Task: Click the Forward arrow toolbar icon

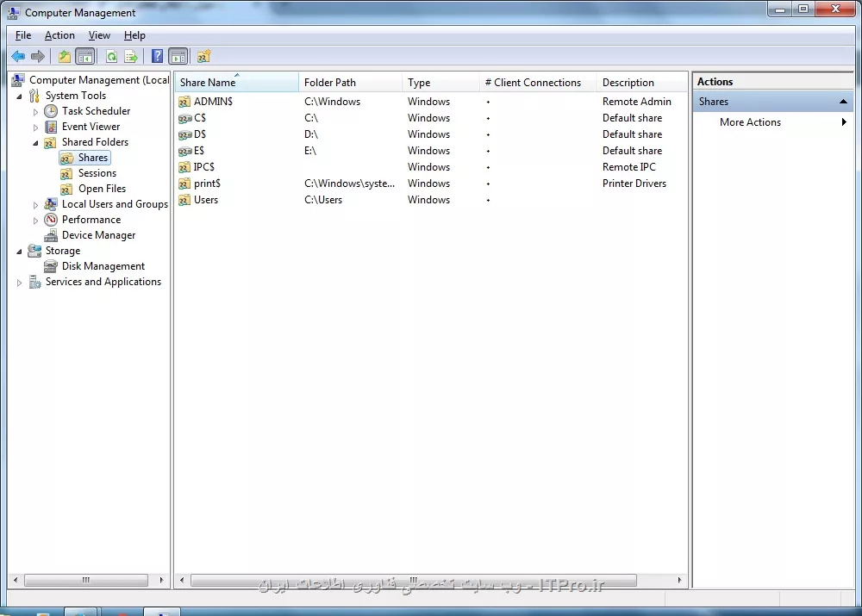Action: coord(38,56)
